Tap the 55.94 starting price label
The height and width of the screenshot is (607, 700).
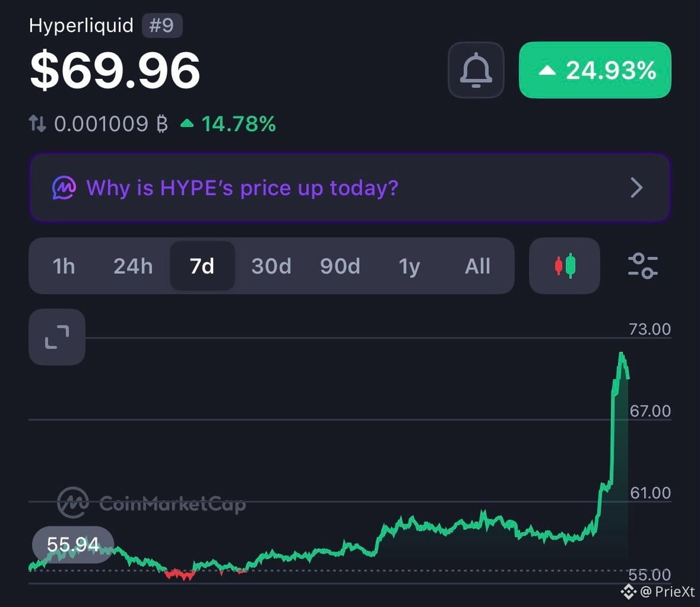click(x=73, y=545)
